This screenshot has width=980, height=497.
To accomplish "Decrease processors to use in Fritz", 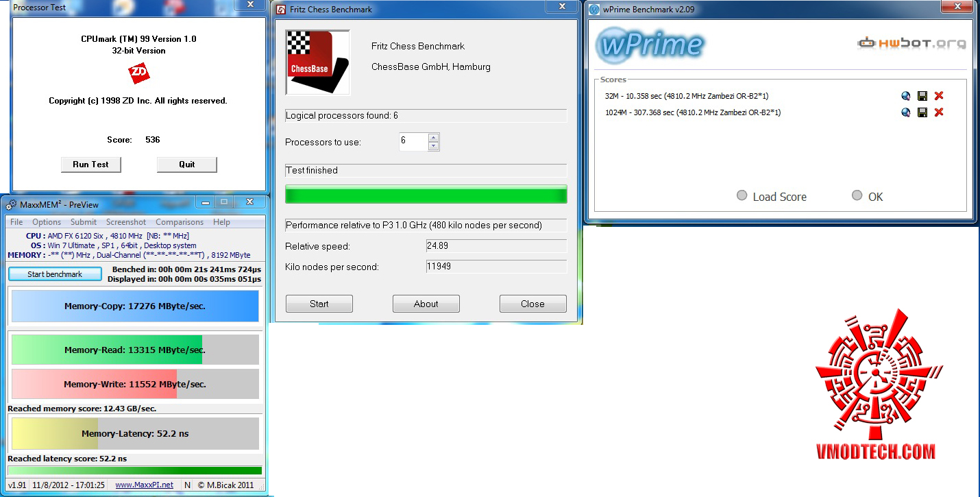I will (433, 146).
